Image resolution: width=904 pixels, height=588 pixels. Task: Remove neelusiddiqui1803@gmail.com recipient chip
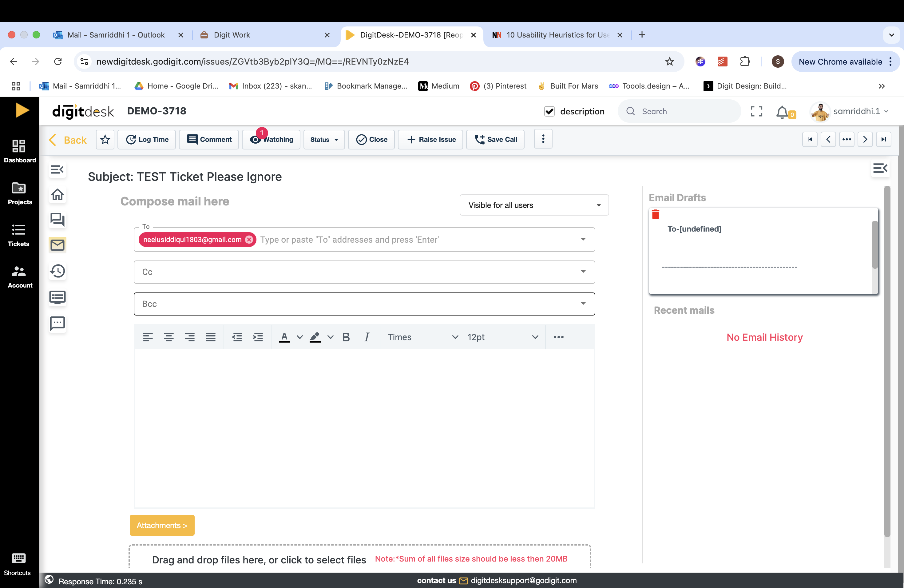[x=249, y=240]
